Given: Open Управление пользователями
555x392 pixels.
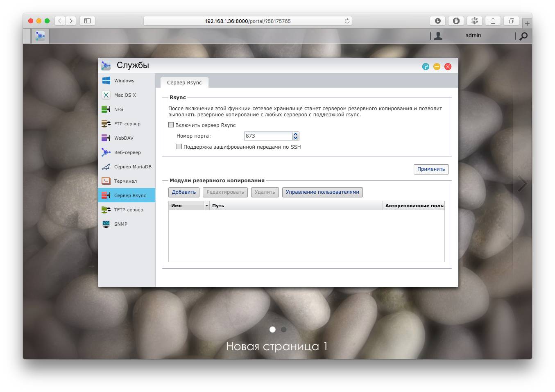Looking at the screenshot, I should pos(322,192).
